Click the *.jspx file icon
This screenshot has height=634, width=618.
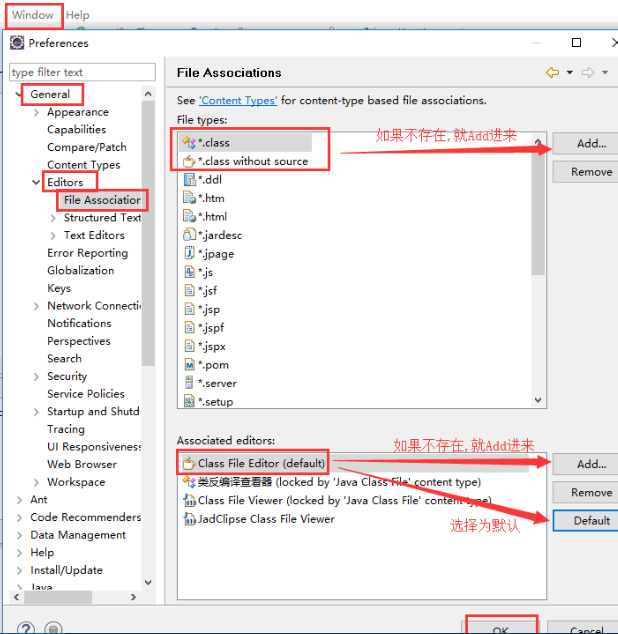189,346
